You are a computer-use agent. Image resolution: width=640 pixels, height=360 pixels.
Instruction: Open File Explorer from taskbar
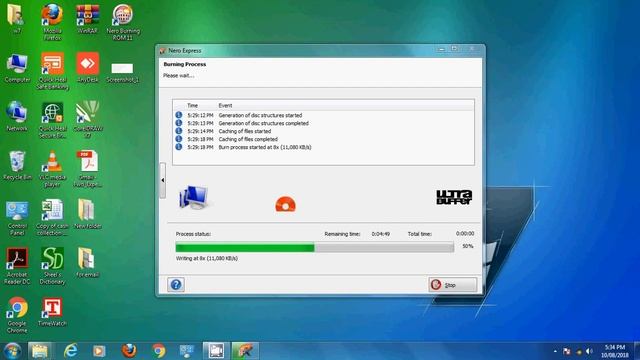(x=40, y=351)
